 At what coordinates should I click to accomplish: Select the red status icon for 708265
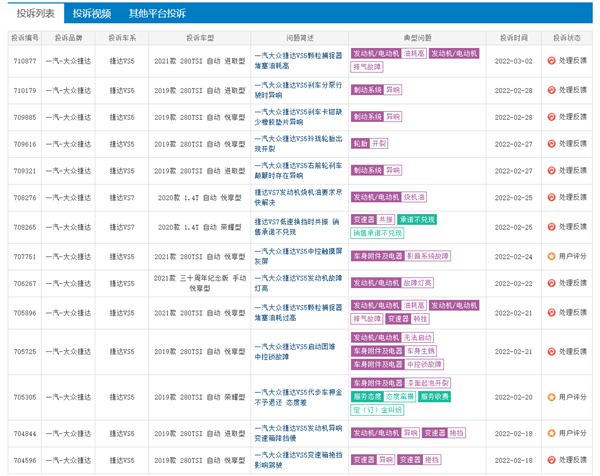pos(551,227)
